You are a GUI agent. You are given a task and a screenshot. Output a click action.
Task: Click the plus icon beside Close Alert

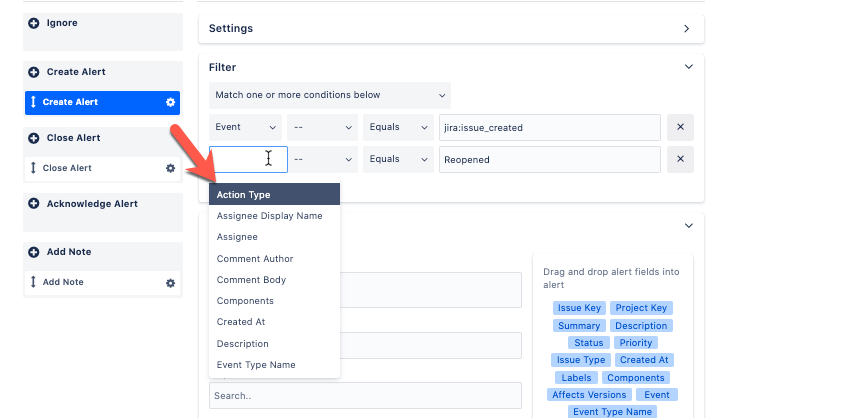coord(34,138)
